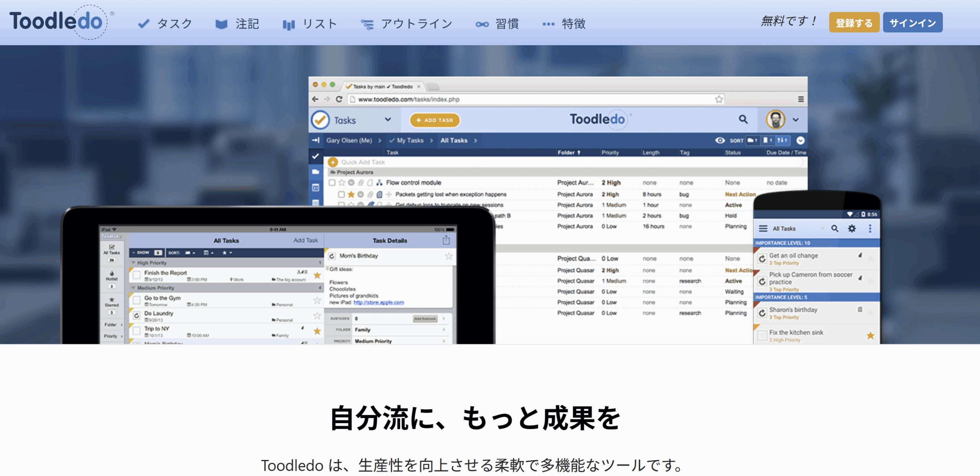Click the bookmark star in the address bar
Viewport: 980px width, 476px height.
pos(719,99)
